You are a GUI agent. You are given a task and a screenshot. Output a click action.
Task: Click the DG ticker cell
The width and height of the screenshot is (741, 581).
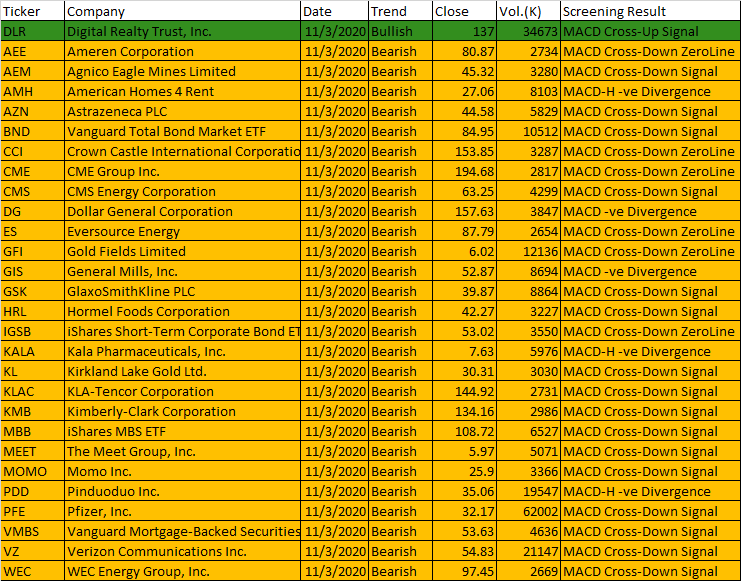click(32, 211)
